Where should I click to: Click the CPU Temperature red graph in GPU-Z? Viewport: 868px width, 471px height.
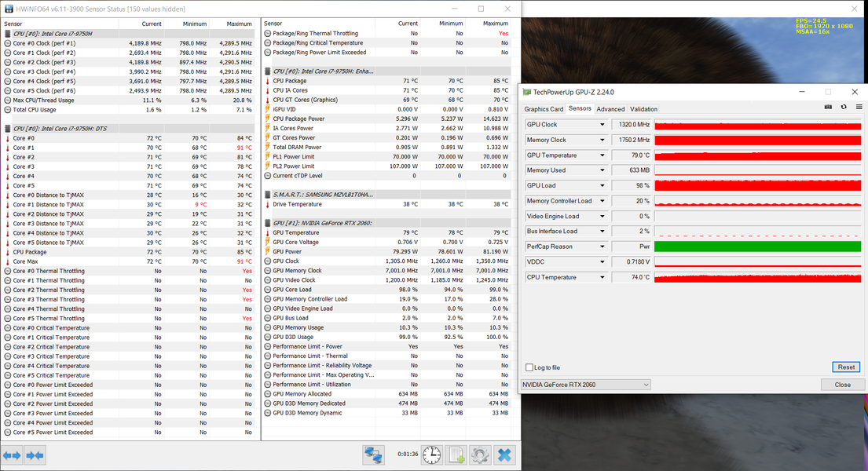(757, 277)
